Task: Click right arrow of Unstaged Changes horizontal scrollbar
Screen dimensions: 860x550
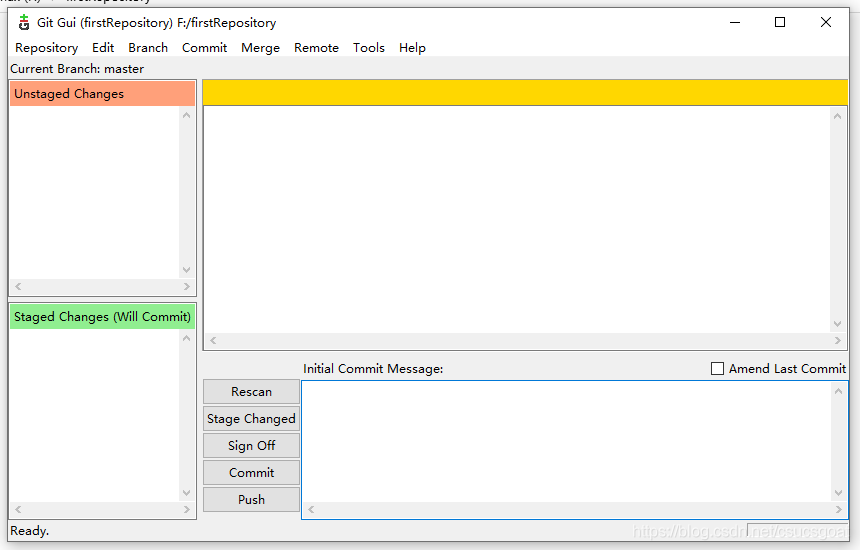Action: point(186,286)
